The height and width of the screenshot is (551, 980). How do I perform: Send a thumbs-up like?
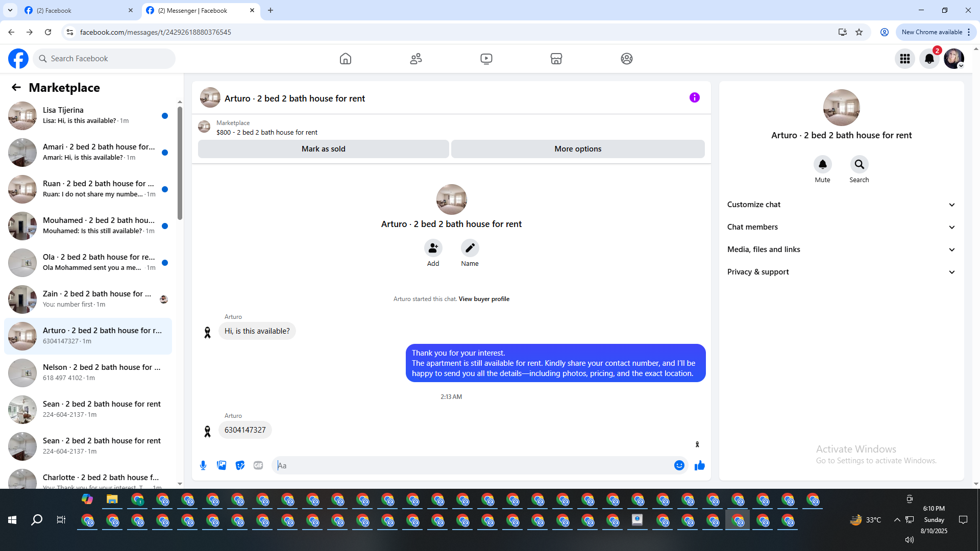[699, 465]
